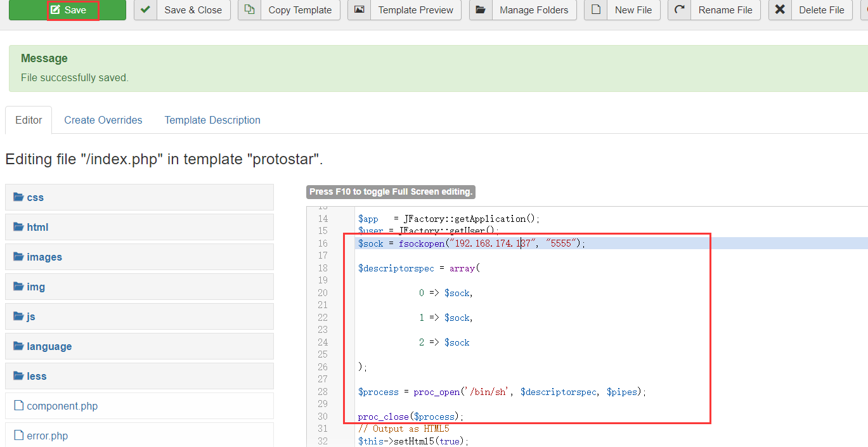868x447 pixels.
Task: Save the template file
Action: point(68,10)
